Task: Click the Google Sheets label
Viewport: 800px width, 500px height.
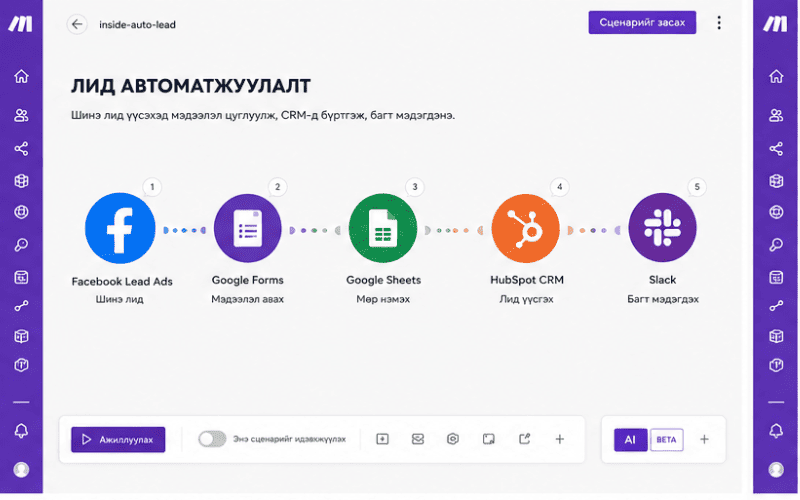Action: point(384,280)
